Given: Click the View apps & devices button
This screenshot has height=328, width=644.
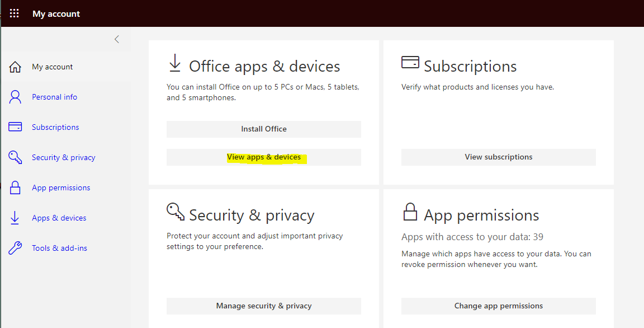Looking at the screenshot, I should pyautogui.click(x=264, y=157).
